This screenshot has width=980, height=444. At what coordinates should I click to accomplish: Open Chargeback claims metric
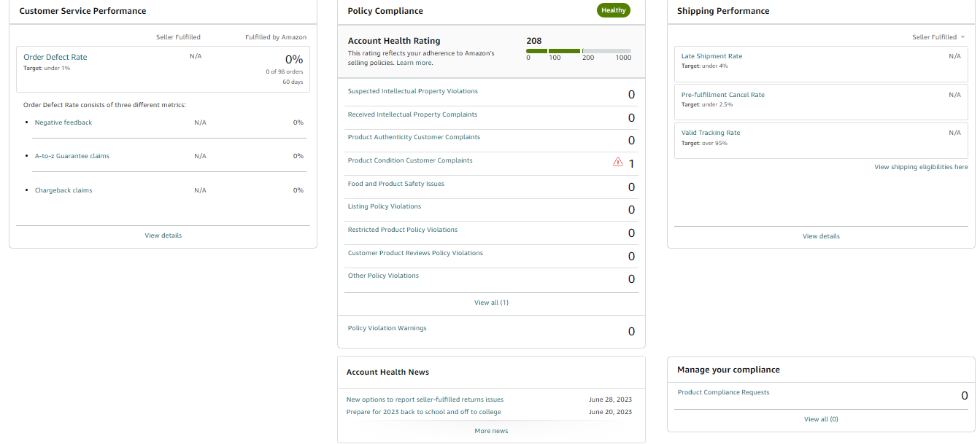tap(63, 190)
